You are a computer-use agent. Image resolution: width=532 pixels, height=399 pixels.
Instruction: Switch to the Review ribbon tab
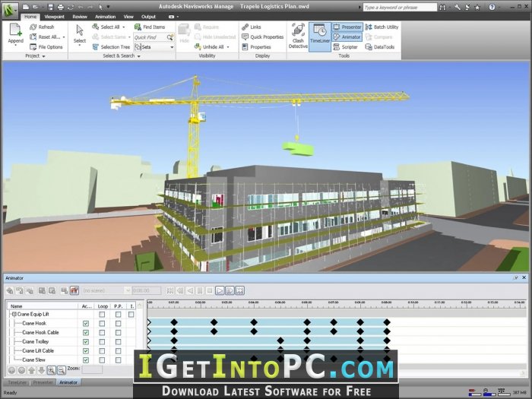coord(80,17)
